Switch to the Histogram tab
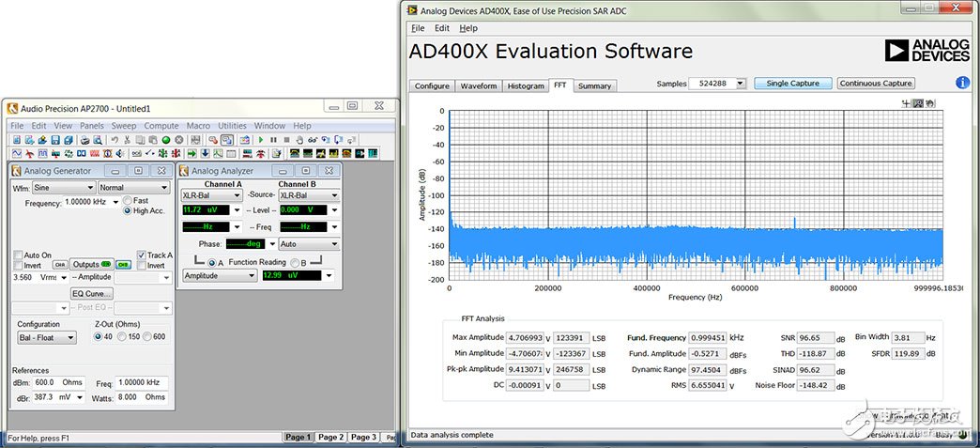980x448 pixels. (526, 85)
